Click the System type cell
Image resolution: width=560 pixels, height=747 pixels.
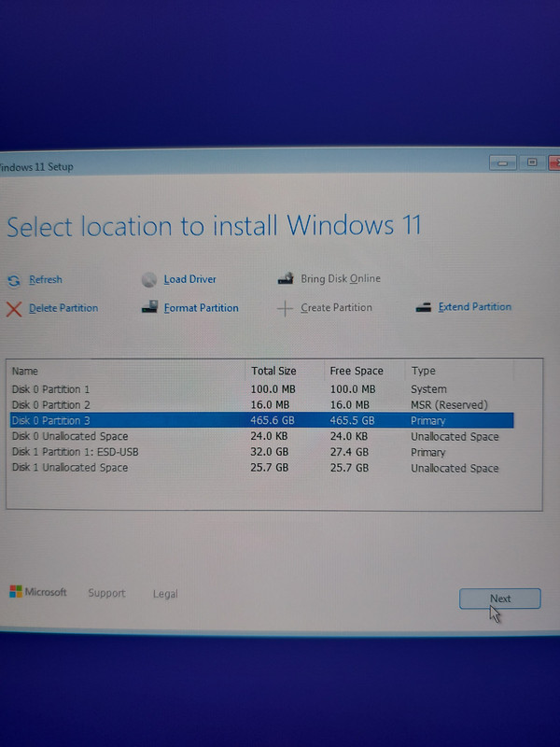pyautogui.click(x=428, y=389)
